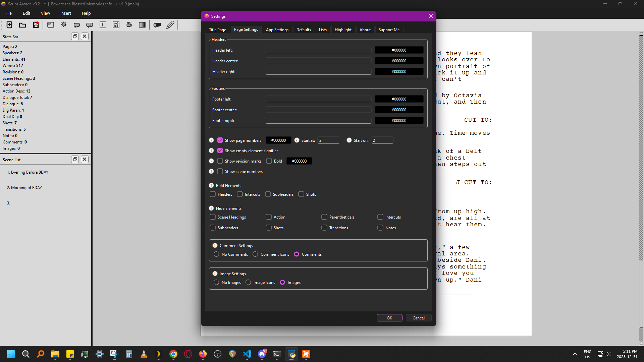The height and width of the screenshot is (362, 644).
Task: Open the Insert menu
Action: tap(66, 13)
